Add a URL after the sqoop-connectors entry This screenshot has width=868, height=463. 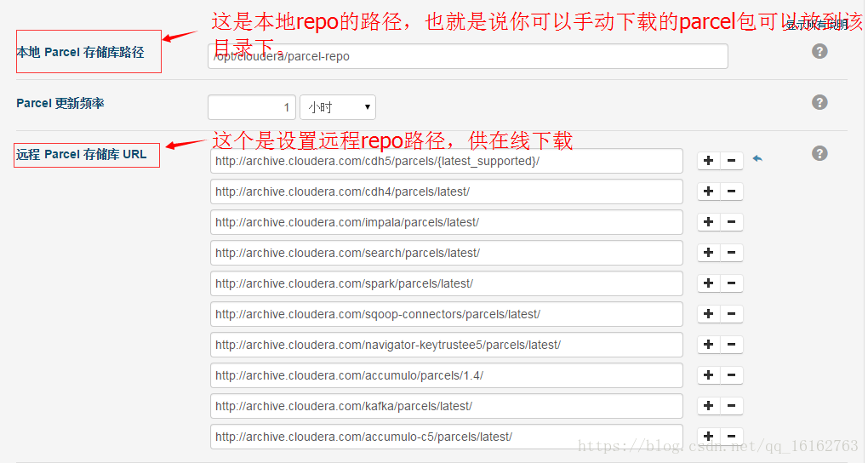pyautogui.click(x=708, y=314)
